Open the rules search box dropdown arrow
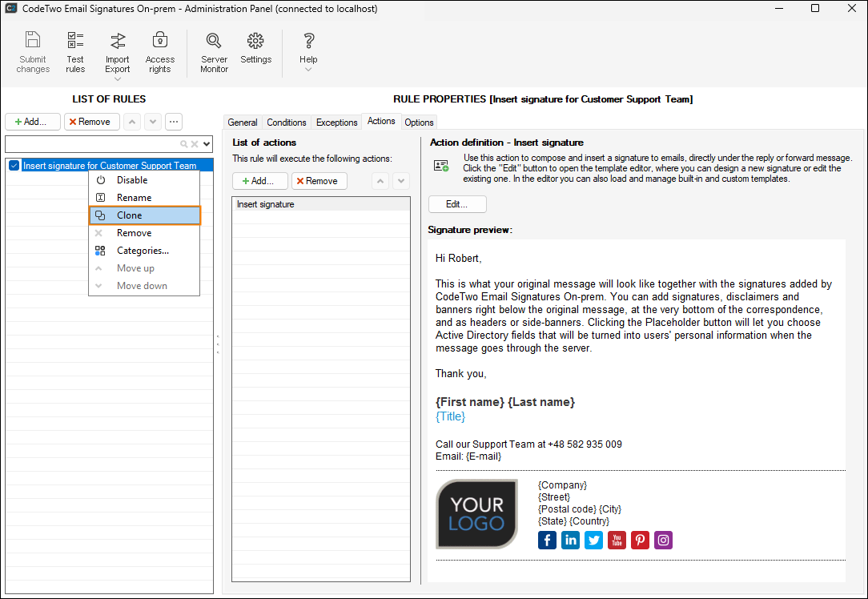 (x=207, y=144)
